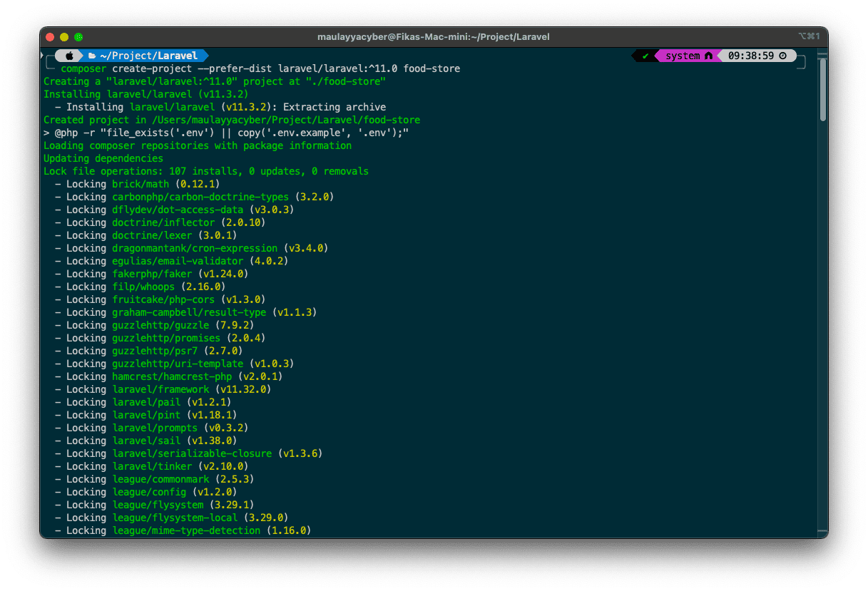Click the clock icon after 09:38:59
868x591 pixels.
783,56
